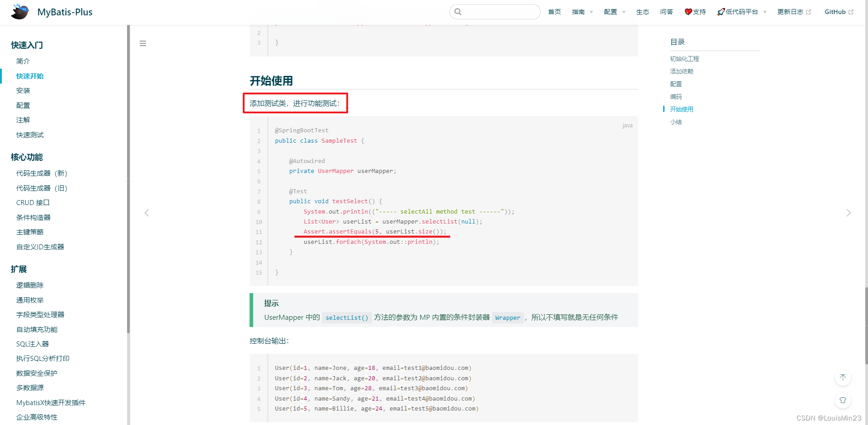Open CRUD 接口 in sidebar
Image resolution: width=868 pixels, height=425 pixels.
point(33,202)
